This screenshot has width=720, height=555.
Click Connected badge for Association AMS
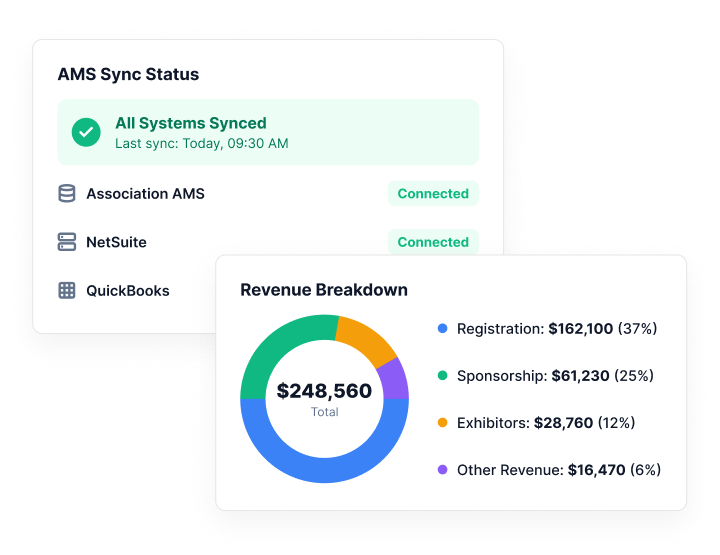point(433,193)
